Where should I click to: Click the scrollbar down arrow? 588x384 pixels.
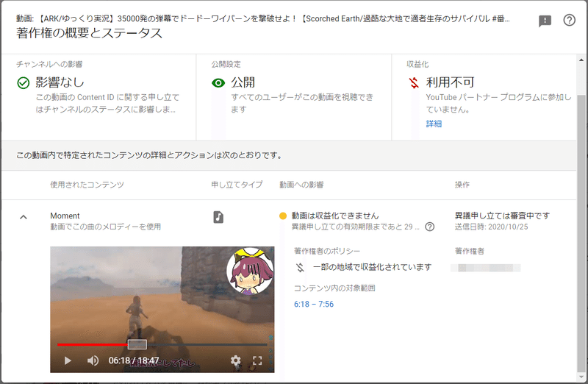coord(581,377)
